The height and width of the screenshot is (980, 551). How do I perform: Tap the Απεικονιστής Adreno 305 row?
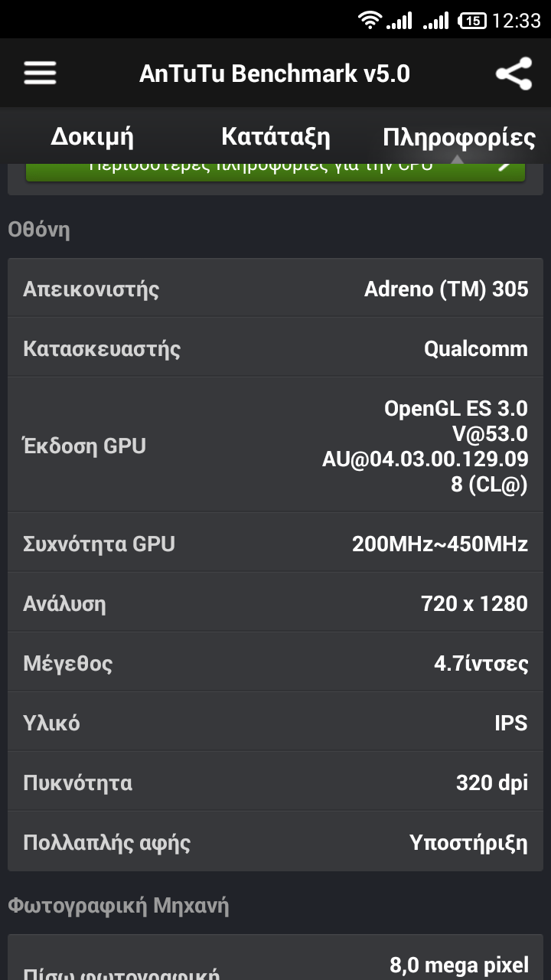tap(275, 289)
